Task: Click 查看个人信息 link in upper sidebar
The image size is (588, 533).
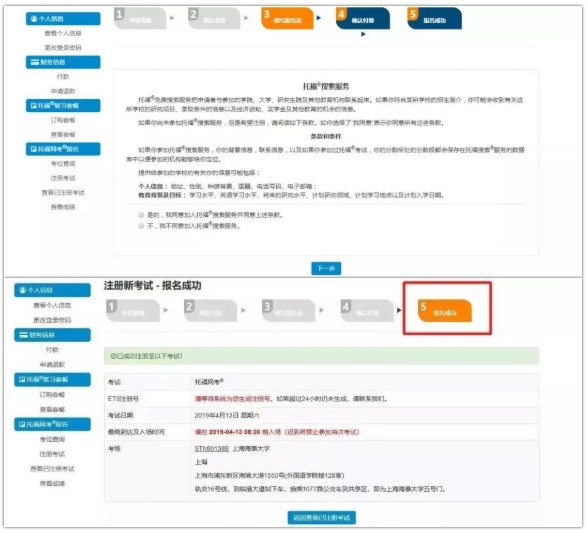Action: tap(63, 33)
